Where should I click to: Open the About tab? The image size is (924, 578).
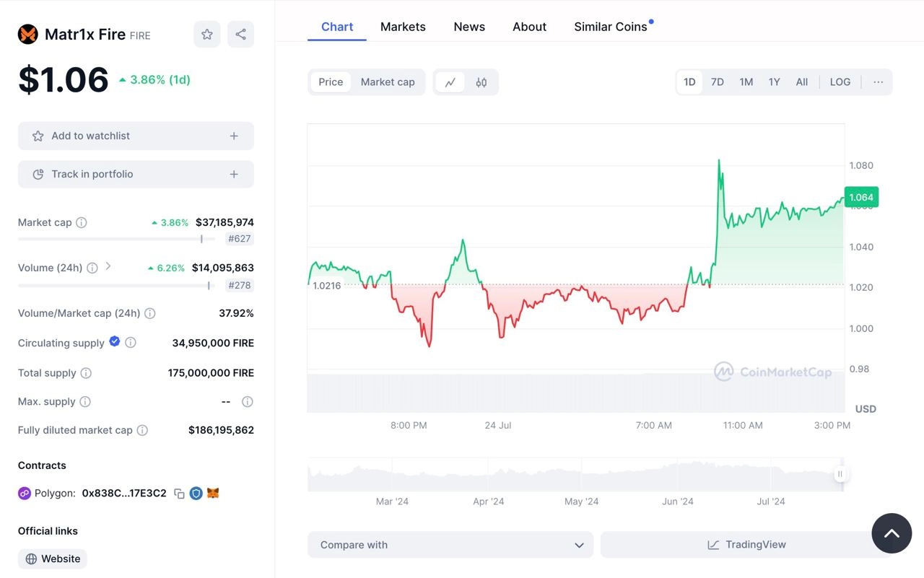coord(530,27)
